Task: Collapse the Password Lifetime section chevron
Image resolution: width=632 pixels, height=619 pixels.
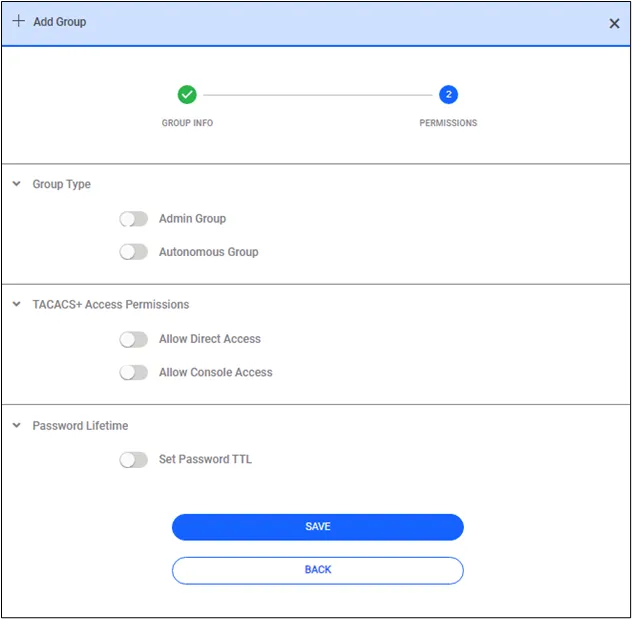Action: 17,425
